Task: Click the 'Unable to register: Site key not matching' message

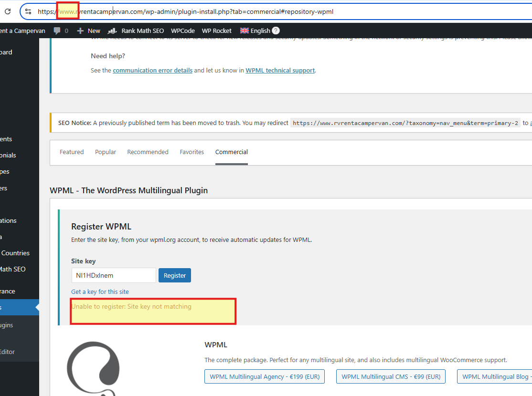Action: [x=132, y=306]
